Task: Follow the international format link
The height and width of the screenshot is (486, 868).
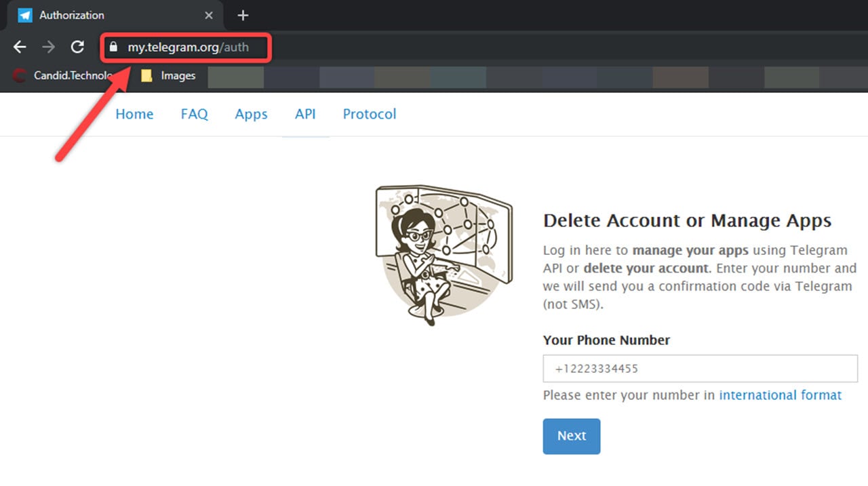Action: click(x=780, y=395)
